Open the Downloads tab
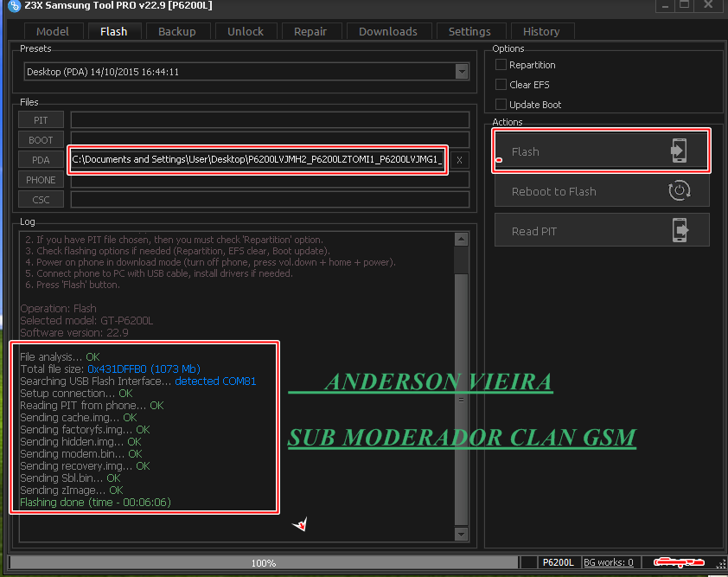728x577 pixels. pyautogui.click(x=388, y=32)
